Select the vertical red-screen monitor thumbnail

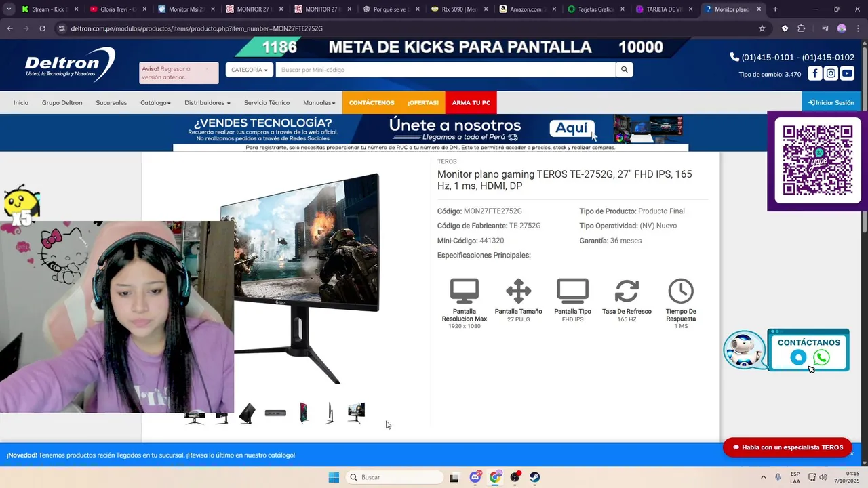pos(304,413)
